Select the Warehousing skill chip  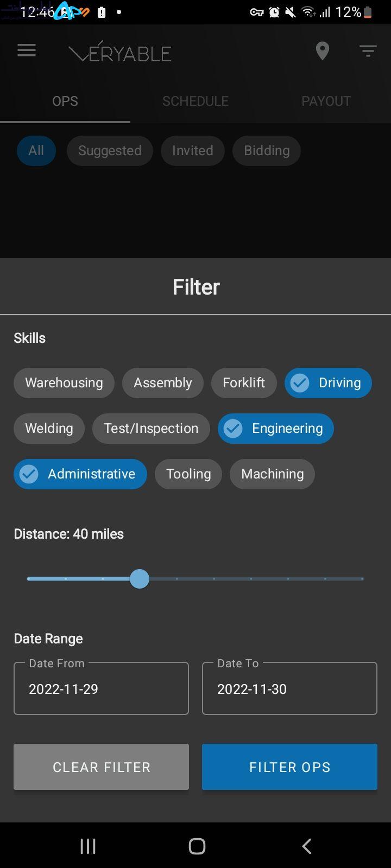[64, 383]
